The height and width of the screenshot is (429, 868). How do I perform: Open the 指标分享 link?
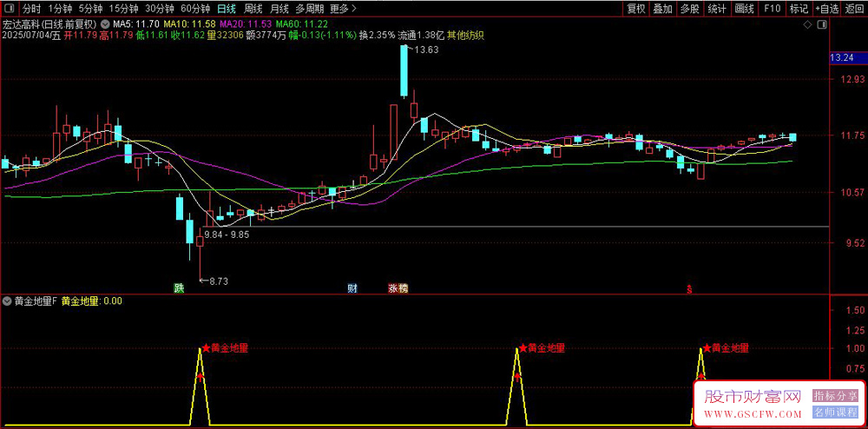click(835, 396)
